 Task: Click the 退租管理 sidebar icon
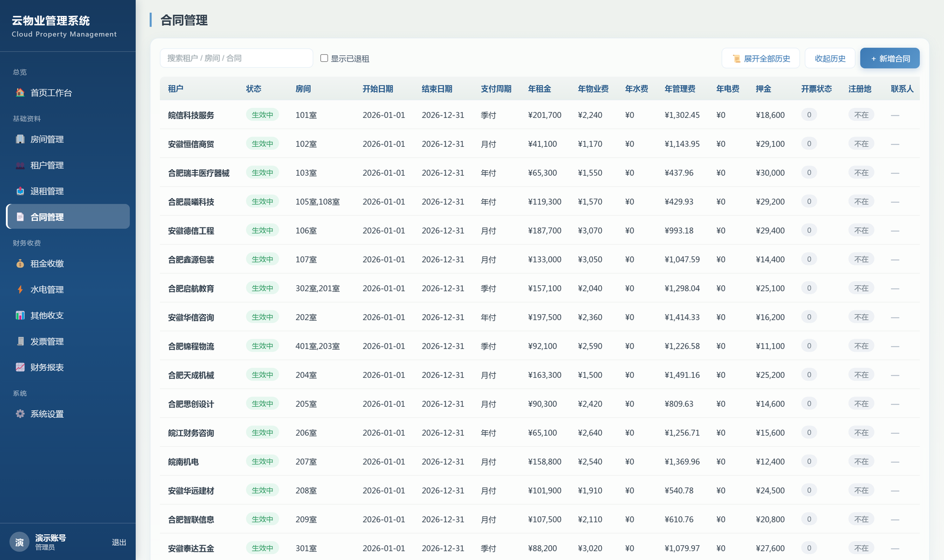coord(20,191)
